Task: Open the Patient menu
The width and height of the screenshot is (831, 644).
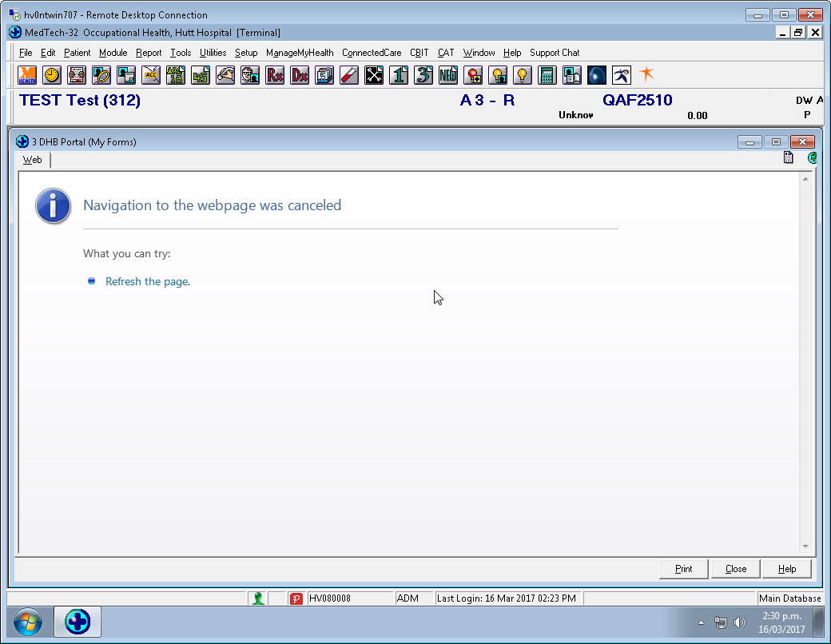Action: coord(77,53)
